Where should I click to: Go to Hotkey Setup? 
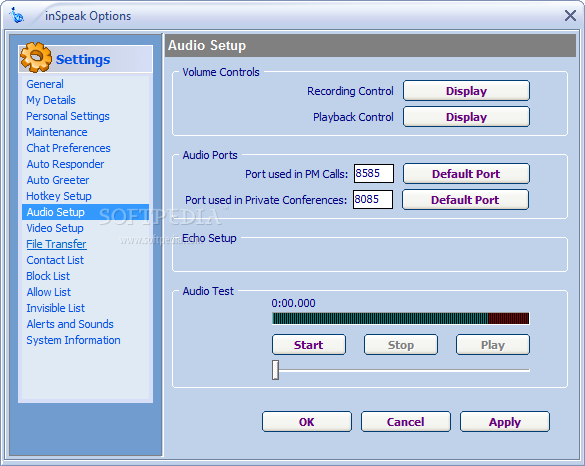(59, 196)
